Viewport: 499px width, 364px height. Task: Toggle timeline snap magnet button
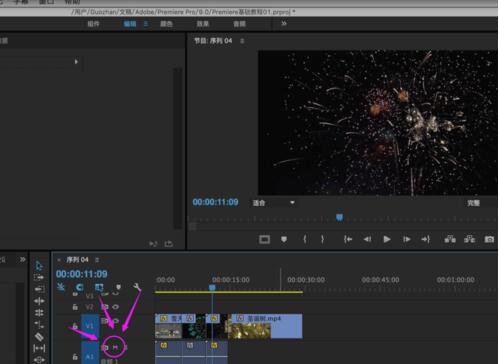[x=79, y=287]
